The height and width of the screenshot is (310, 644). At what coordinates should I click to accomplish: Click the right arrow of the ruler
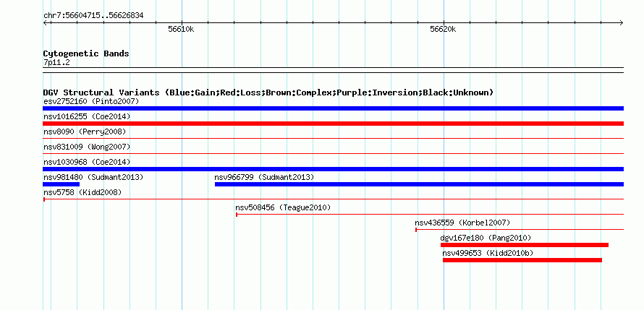tap(621, 22)
